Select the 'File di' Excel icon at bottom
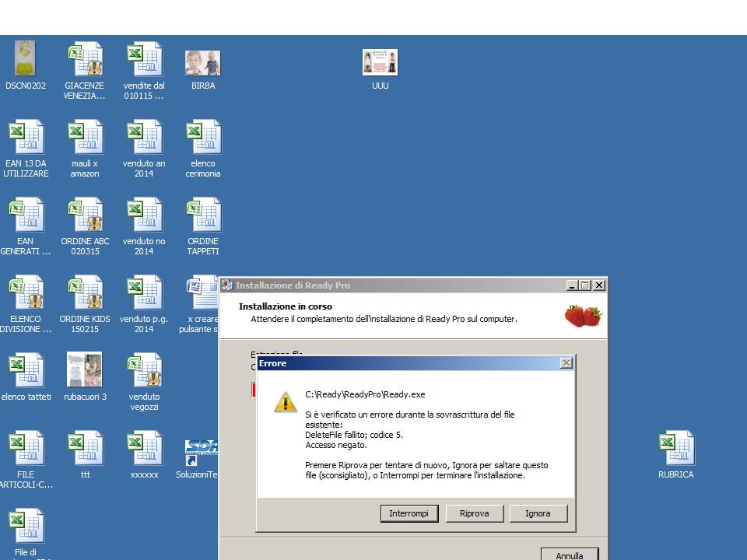The width and height of the screenshot is (747, 560). pos(26,525)
